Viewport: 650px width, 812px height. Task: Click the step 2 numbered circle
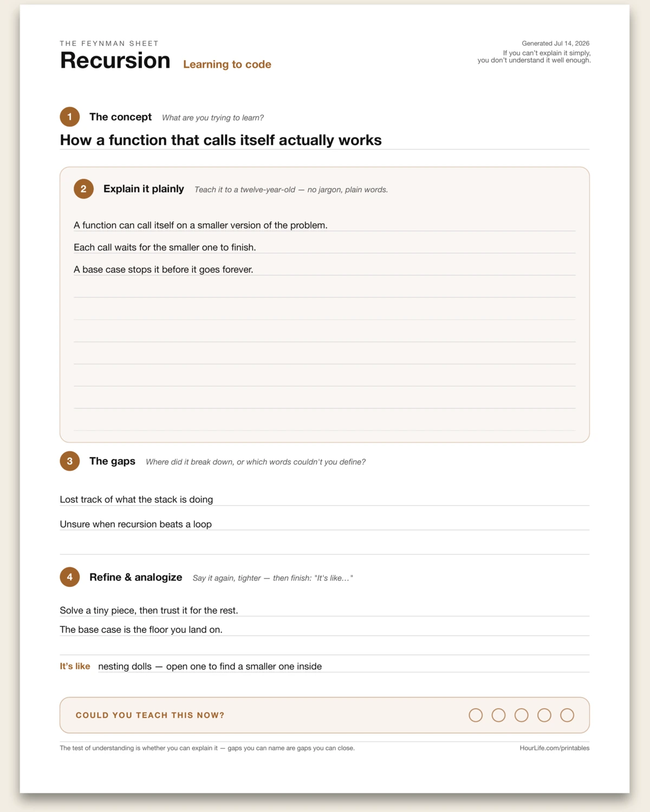click(84, 189)
